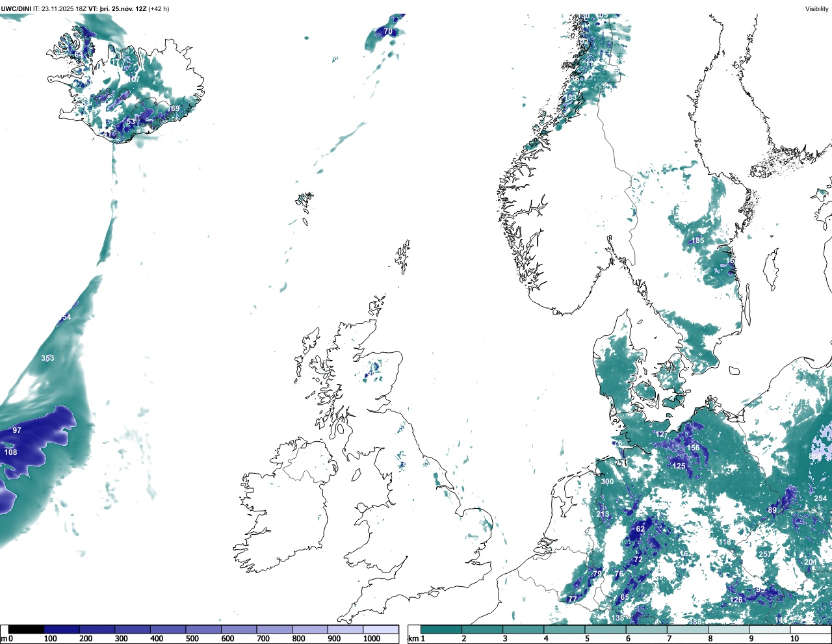This screenshot has width=832, height=644.
Task: Choose the 6–7 km pale teal swatch
Action: click(646, 629)
